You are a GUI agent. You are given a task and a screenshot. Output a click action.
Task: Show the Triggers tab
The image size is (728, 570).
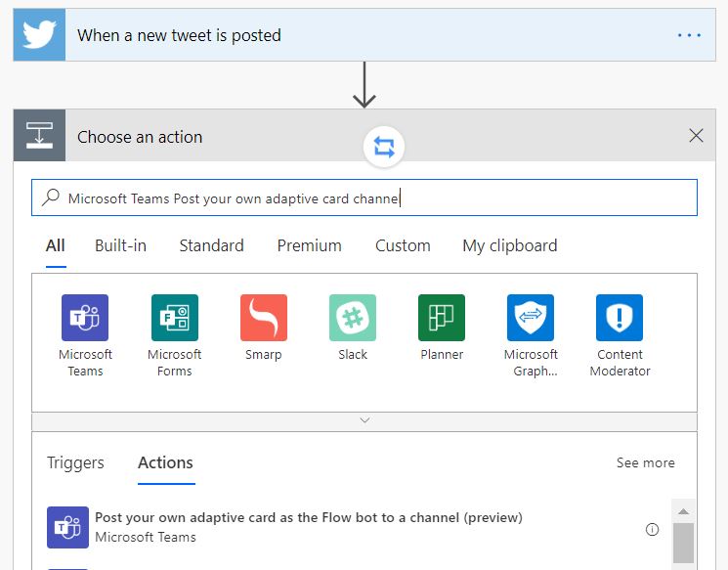coord(75,462)
